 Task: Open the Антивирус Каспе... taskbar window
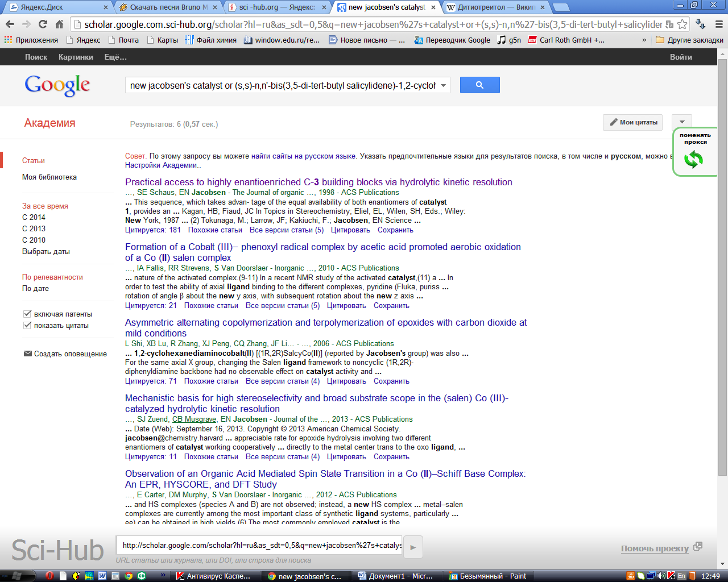point(216,576)
